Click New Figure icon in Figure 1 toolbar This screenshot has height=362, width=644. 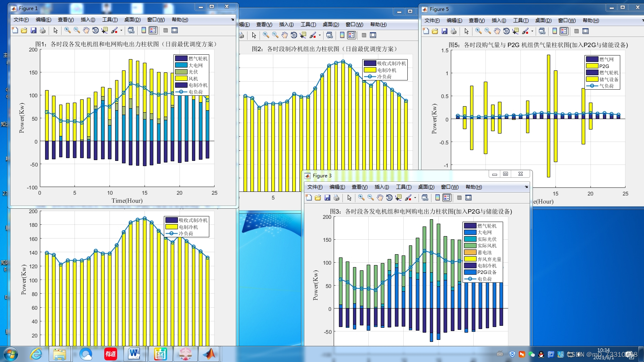[x=15, y=30]
